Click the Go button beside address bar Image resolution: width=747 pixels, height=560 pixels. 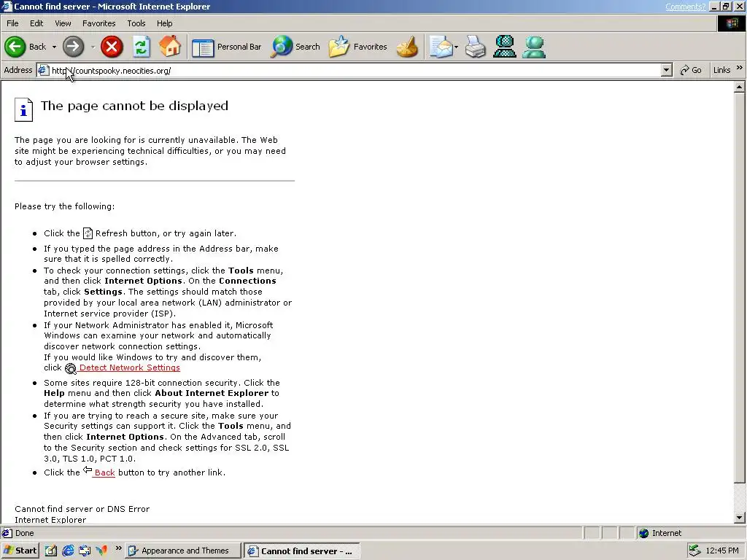click(691, 71)
